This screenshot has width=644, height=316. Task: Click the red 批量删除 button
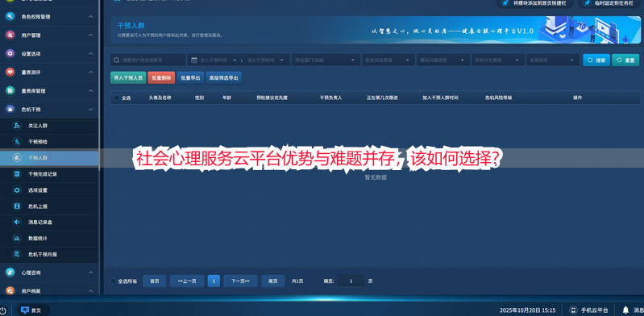161,77
